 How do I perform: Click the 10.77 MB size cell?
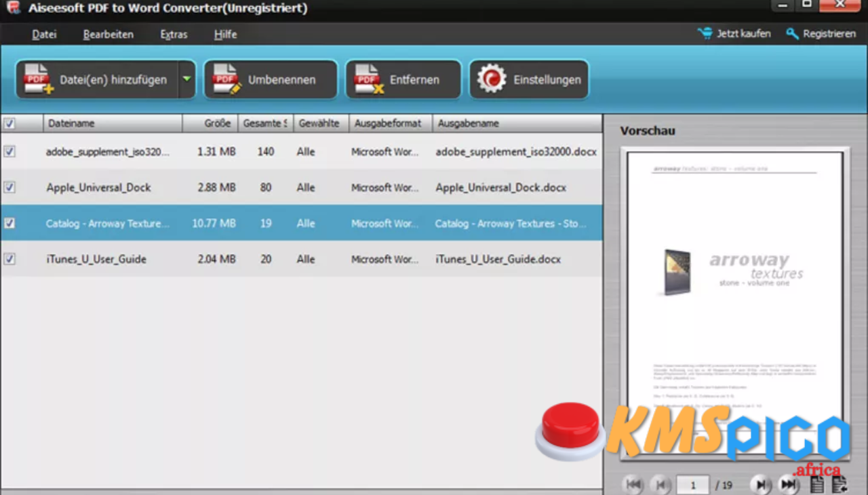click(214, 223)
